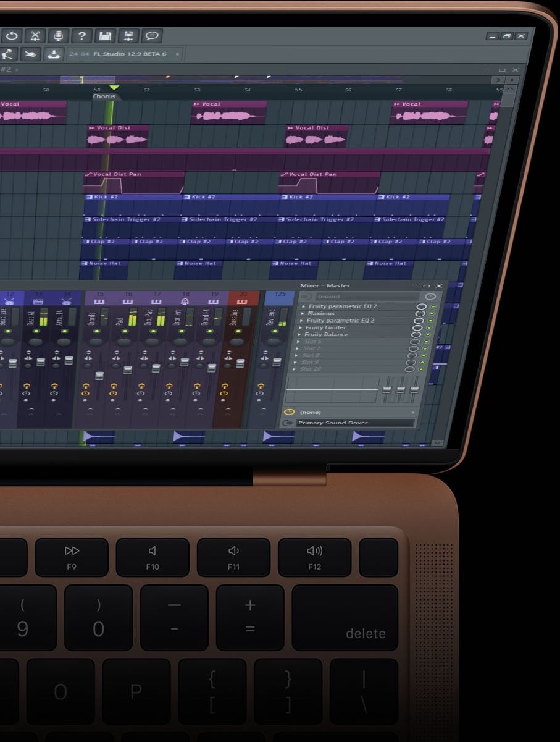This screenshot has height=742, width=560.
Task: Open the Fruity Balance slot arrow menu
Action: pos(301,334)
